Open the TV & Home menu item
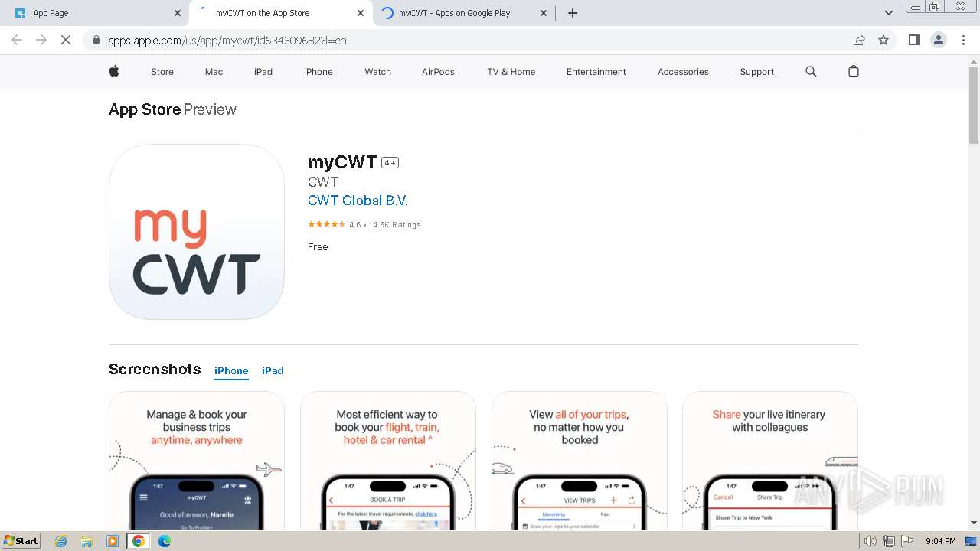Image resolution: width=980 pixels, height=551 pixels. 511,71
